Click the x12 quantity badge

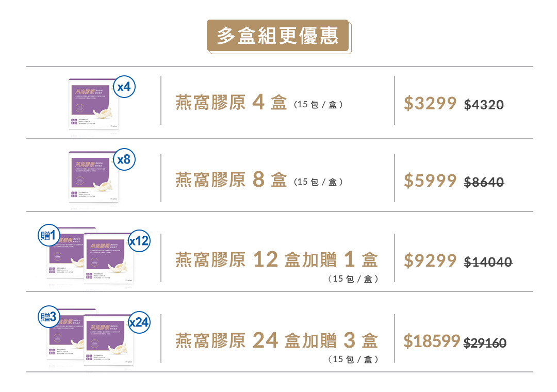click(x=139, y=241)
